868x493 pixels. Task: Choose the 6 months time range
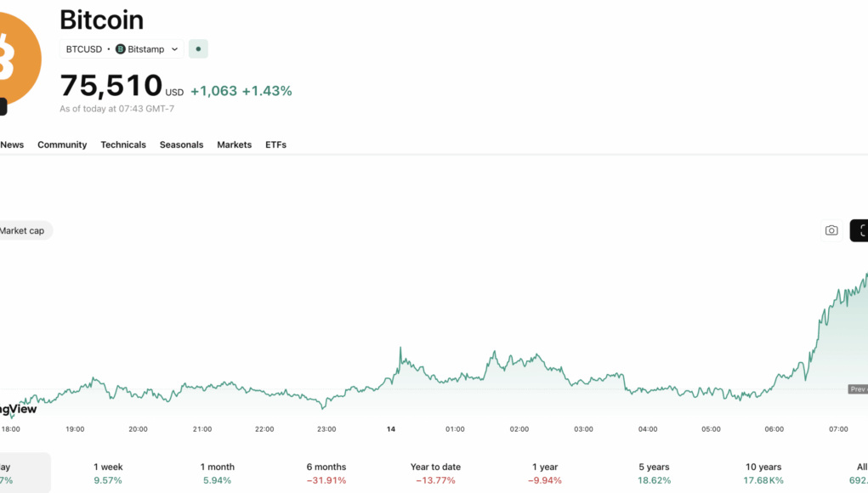click(326, 473)
